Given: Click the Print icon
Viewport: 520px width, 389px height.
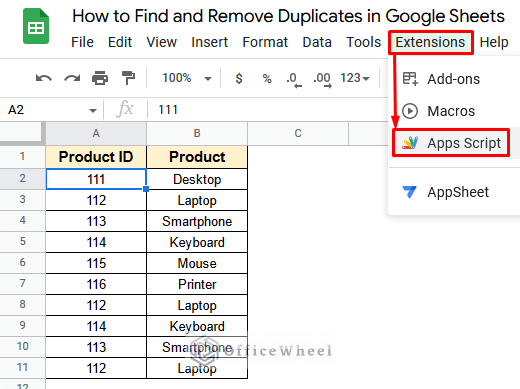Looking at the screenshot, I should coord(100,78).
